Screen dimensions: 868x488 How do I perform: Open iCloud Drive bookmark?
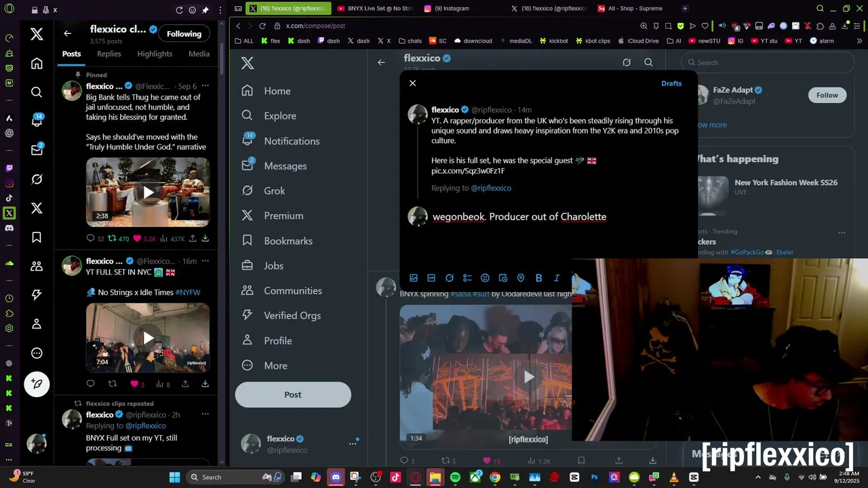(638, 41)
